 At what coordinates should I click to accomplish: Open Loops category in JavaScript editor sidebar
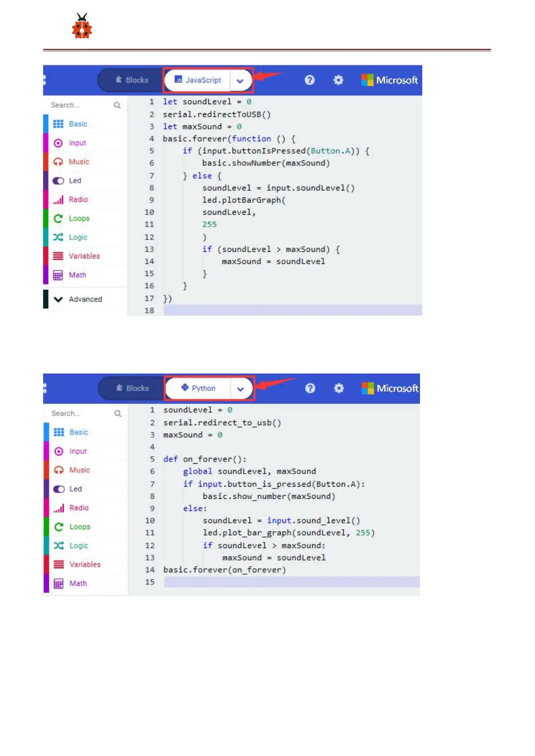click(x=85, y=218)
